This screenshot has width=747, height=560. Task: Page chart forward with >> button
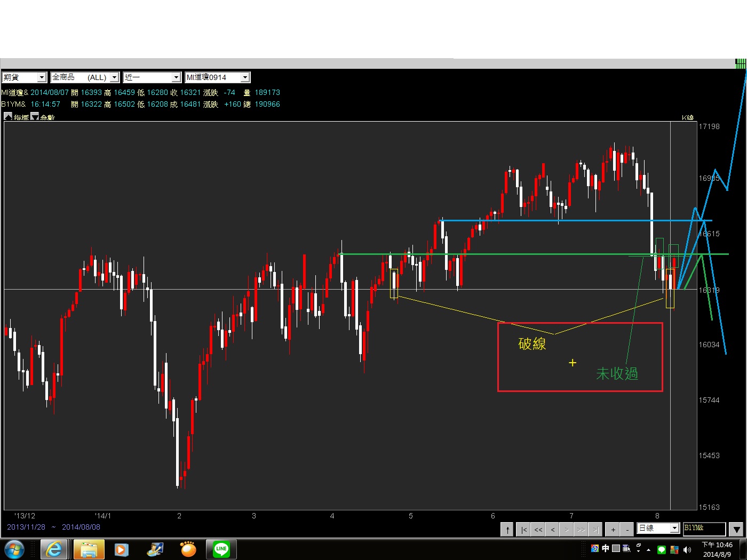(581, 529)
